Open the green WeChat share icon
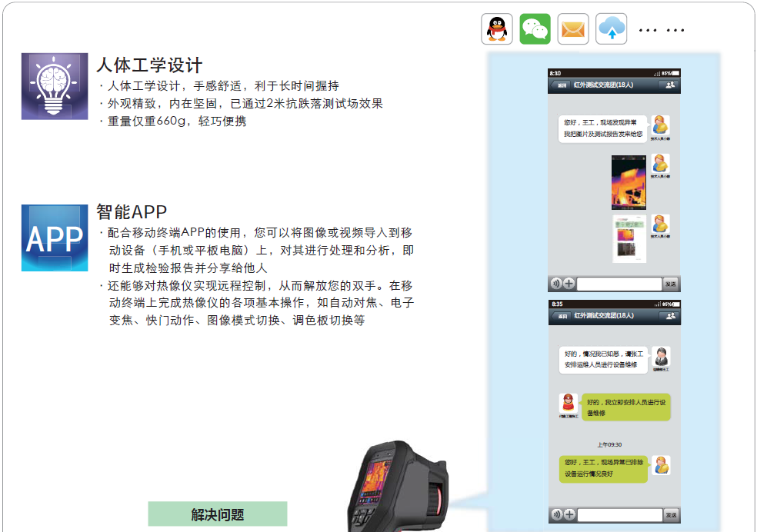 535,29
